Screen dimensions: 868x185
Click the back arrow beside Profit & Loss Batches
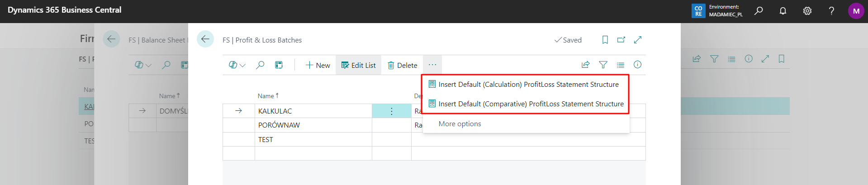point(205,39)
